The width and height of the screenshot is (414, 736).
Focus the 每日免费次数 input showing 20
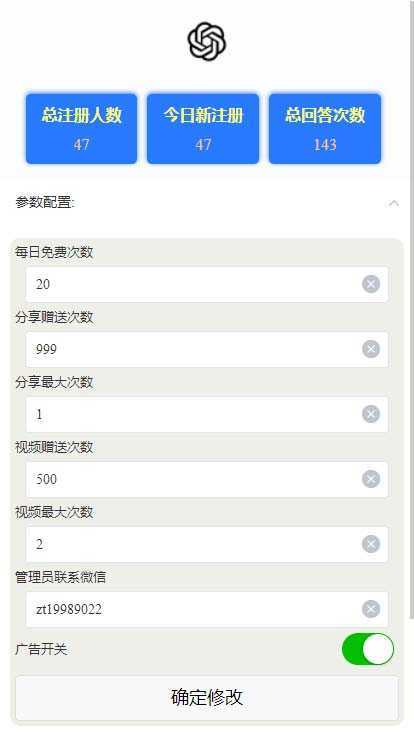[x=207, y=284]
